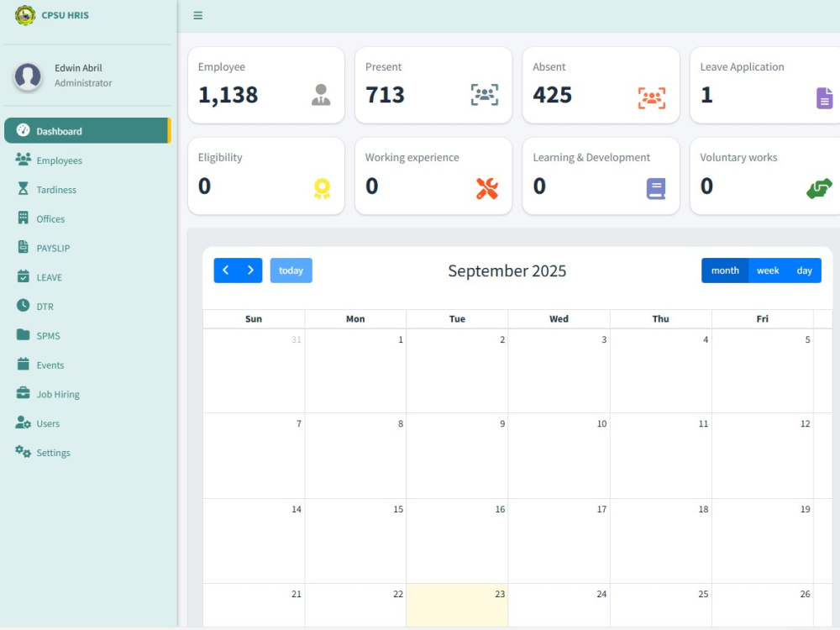Go to next month in calendar

pos(250,270)
